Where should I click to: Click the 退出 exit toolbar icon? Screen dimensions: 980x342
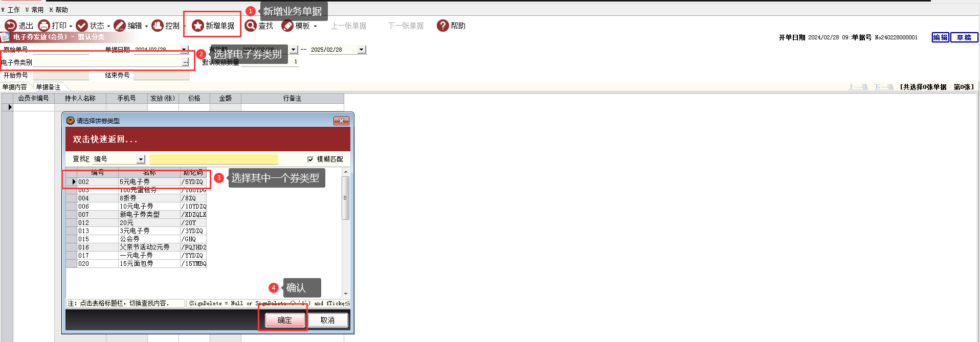[x=10, y=26]
